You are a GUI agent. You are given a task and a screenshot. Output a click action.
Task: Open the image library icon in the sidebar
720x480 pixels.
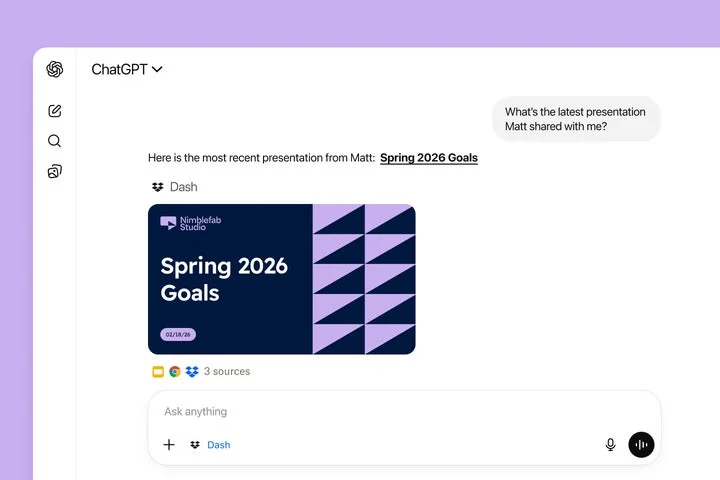coord(55,171)
